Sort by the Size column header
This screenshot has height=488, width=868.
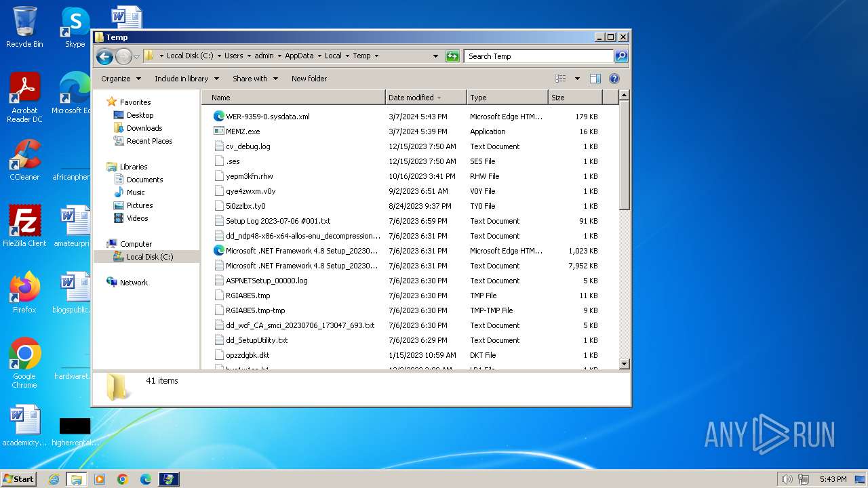(575, 98)
